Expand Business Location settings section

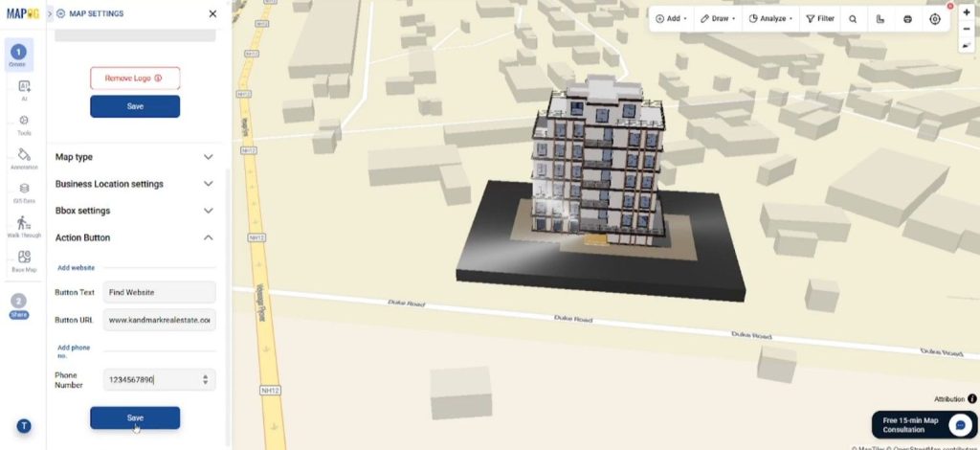click(x=134, y=184)
